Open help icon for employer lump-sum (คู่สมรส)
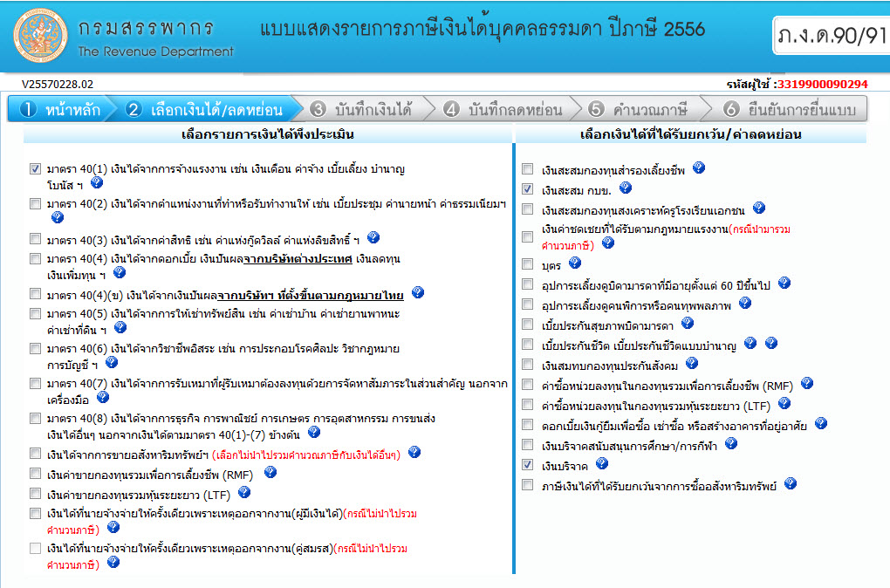Image resolution: width=890 pixels, height=588 pixels. (113, 562)
